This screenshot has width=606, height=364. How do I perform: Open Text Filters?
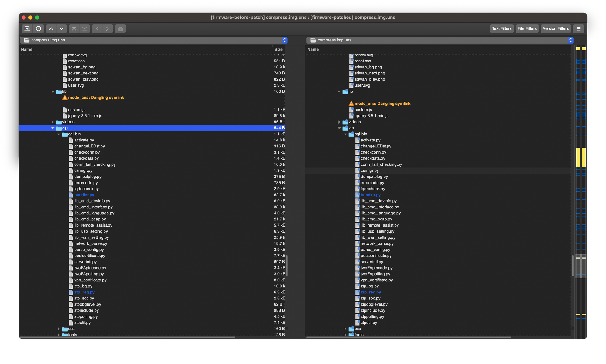point(501,29)
